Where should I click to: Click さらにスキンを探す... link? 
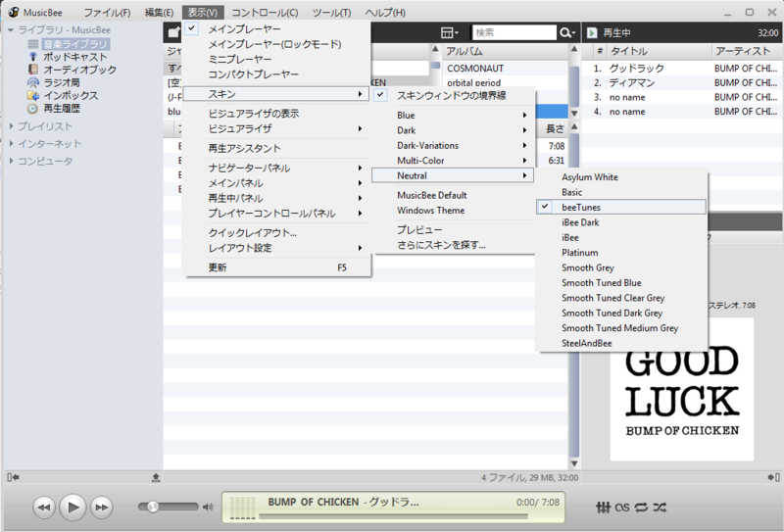[453, 245]
